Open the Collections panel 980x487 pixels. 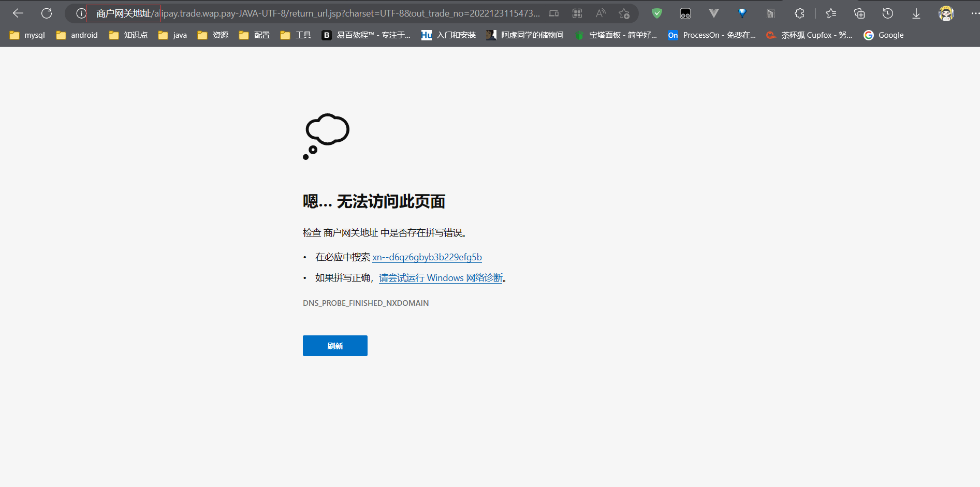tap(859, 13)
